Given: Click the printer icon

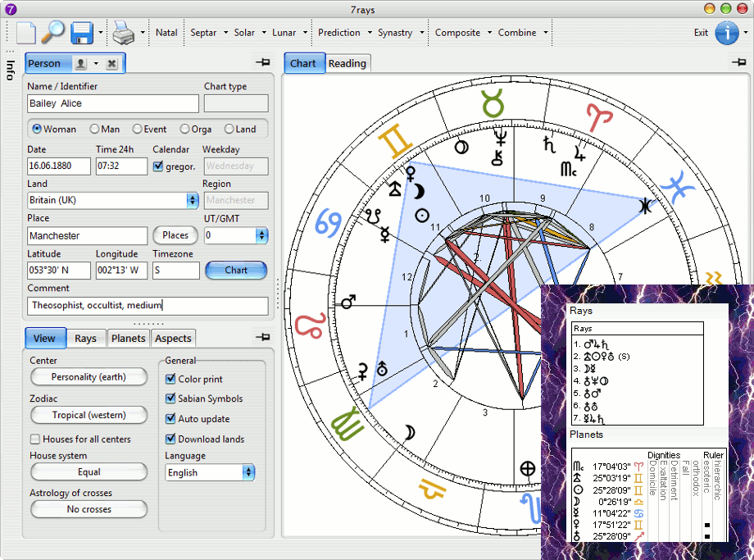Looking at the screenshot, I should [x=122, y=33].
